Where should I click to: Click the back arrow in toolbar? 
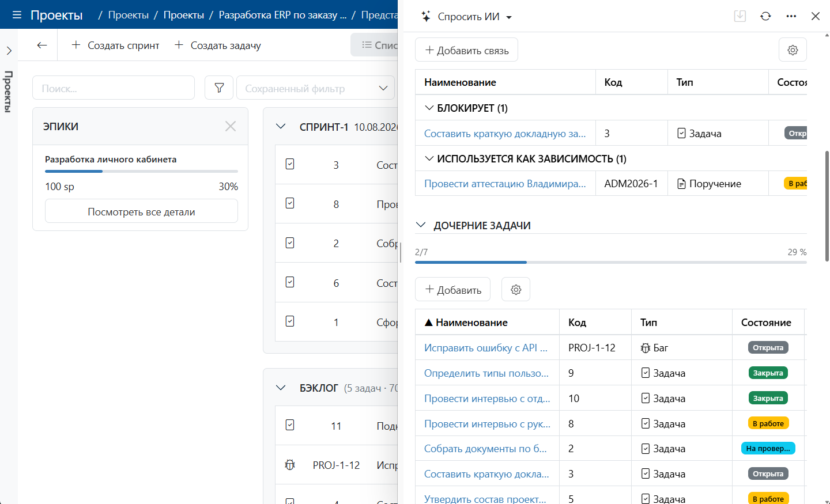[x=41, y=45]
